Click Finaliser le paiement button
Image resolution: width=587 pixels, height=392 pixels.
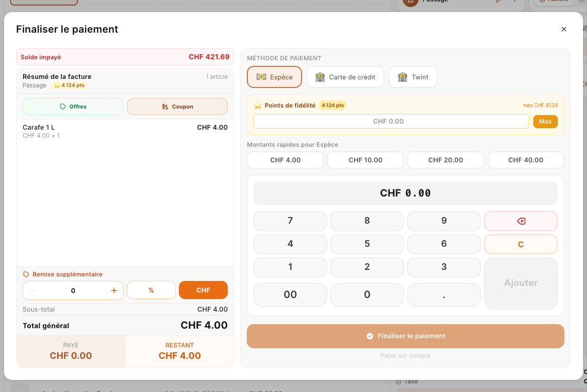tap(406, 336)
